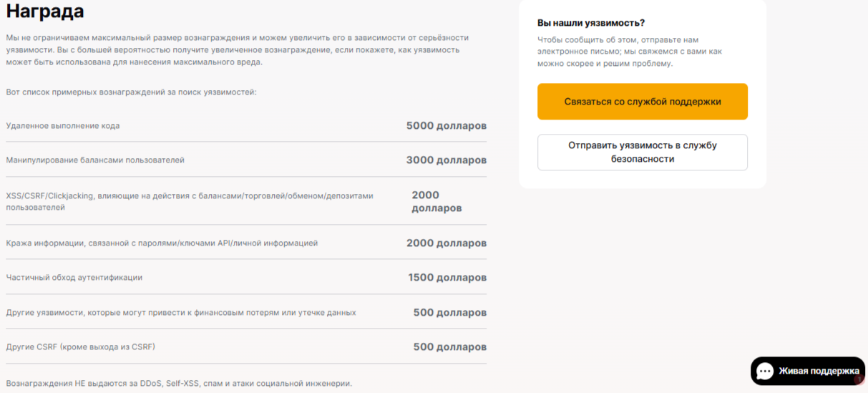Click Другие уязвимости financial loss row
868x393 pixels.
[x=181, y=313]
